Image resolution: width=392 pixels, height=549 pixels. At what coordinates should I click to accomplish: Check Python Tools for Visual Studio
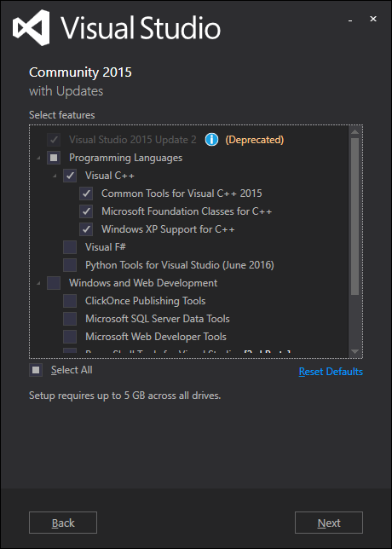point(70,265)
